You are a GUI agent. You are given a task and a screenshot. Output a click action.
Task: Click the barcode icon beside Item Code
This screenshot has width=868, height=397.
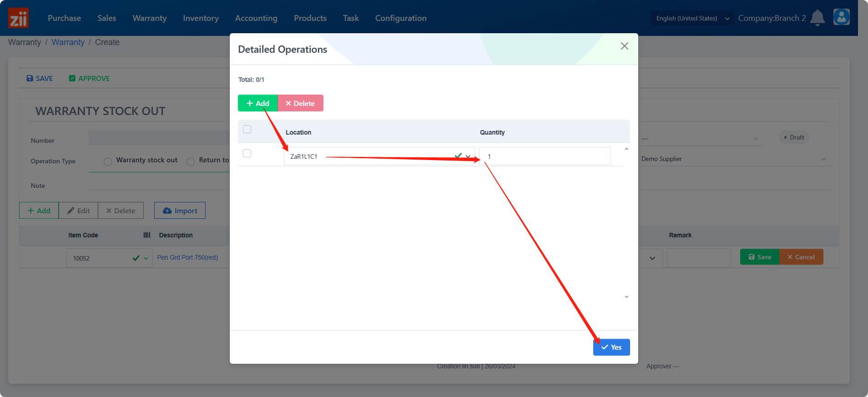click(x=147, y=235)
